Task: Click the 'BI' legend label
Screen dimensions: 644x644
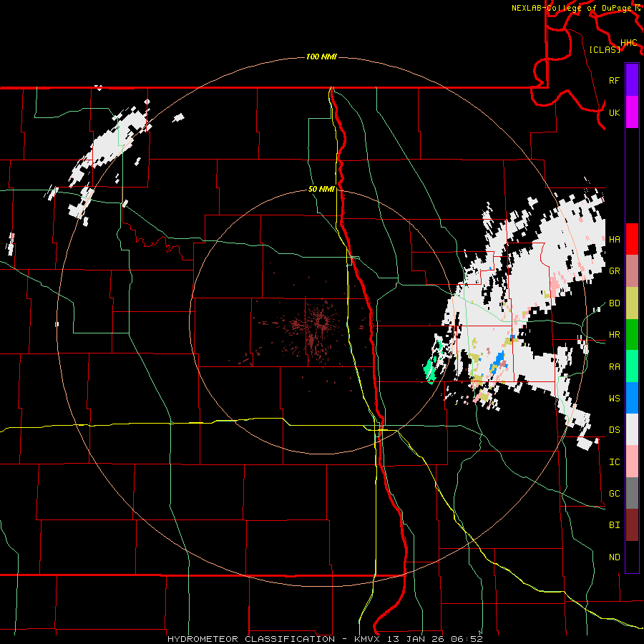Action: pyautogui.click(x=614, y=525)
